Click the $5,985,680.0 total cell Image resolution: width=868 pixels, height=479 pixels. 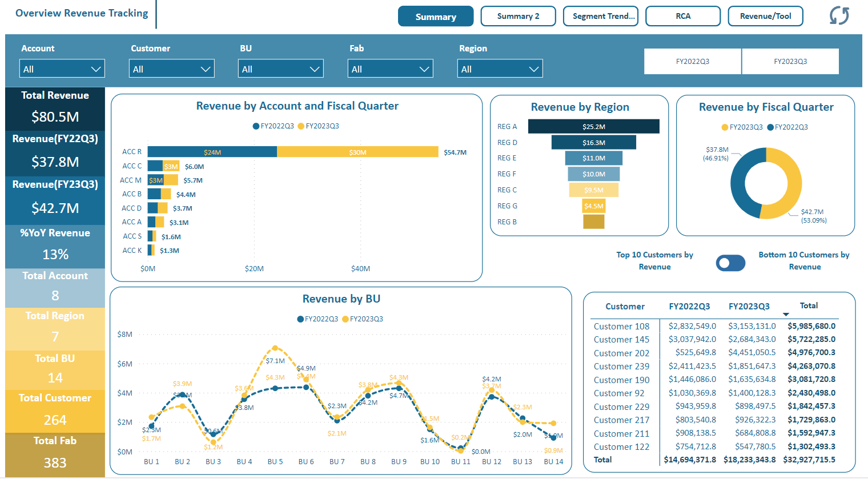[x=811, y=326]
